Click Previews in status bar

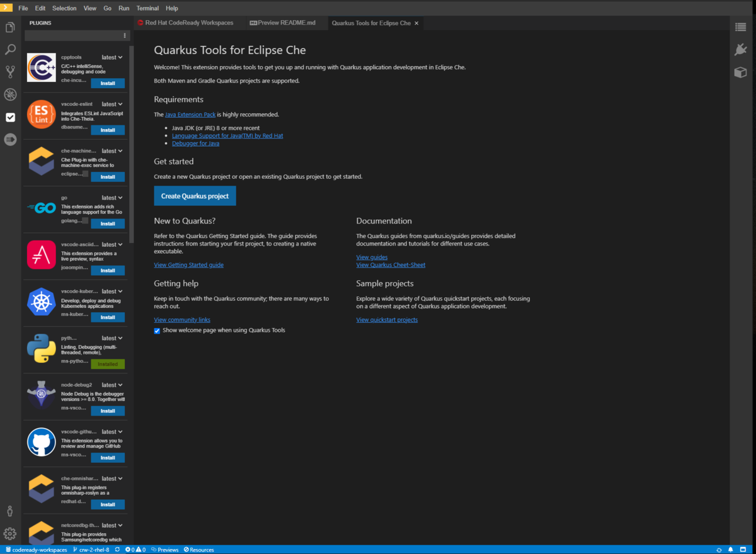coord(164,550)
